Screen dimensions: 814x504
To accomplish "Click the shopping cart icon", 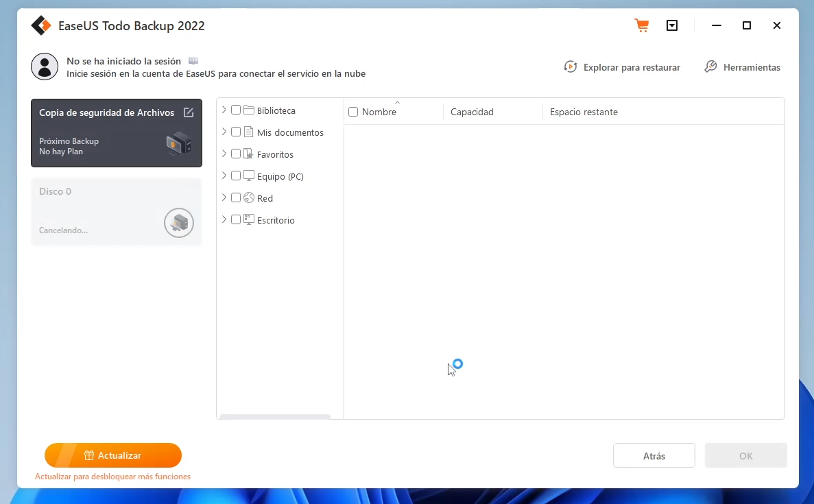I will pos(641,26).
